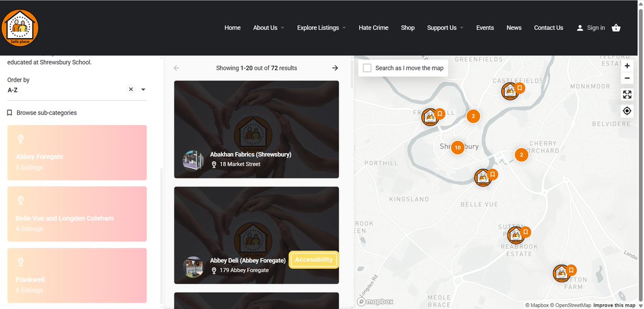Go to next results page arrow
The height and width of the screenshot is (309, 644).
tap(335, 68)
